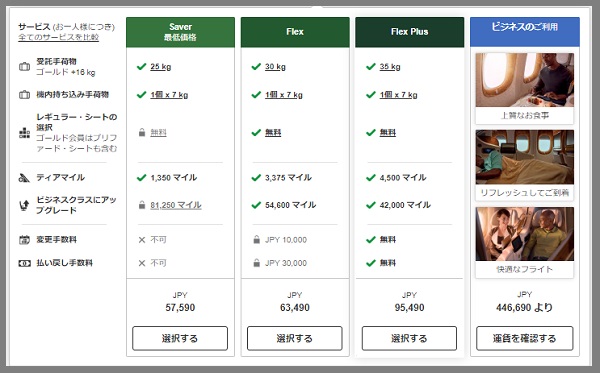Click the 上質なお食事 dining thumbnail
This screenshot has height=373, width=600.
pyautogui.click(x=525, y=88)
